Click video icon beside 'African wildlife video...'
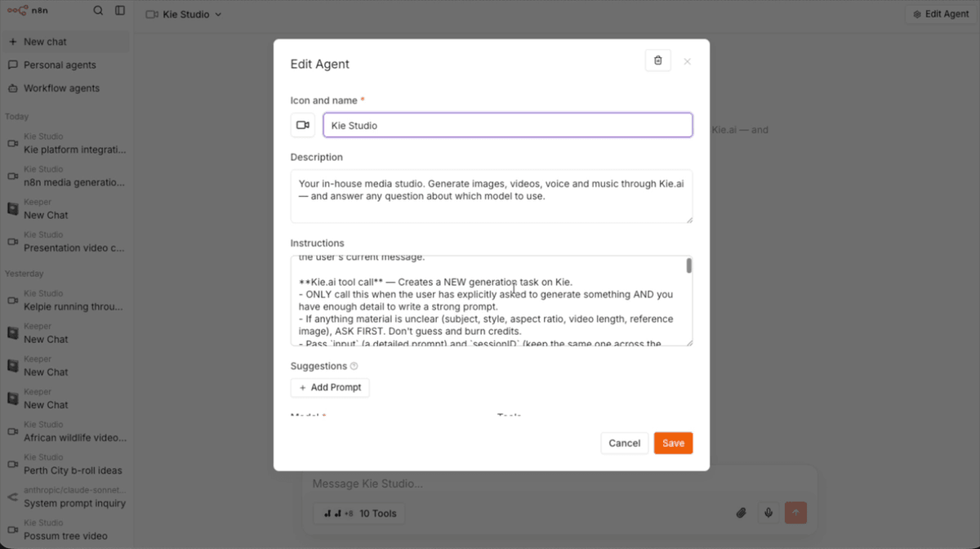This screenshot has width=980, height=549. tap(12, 431)
